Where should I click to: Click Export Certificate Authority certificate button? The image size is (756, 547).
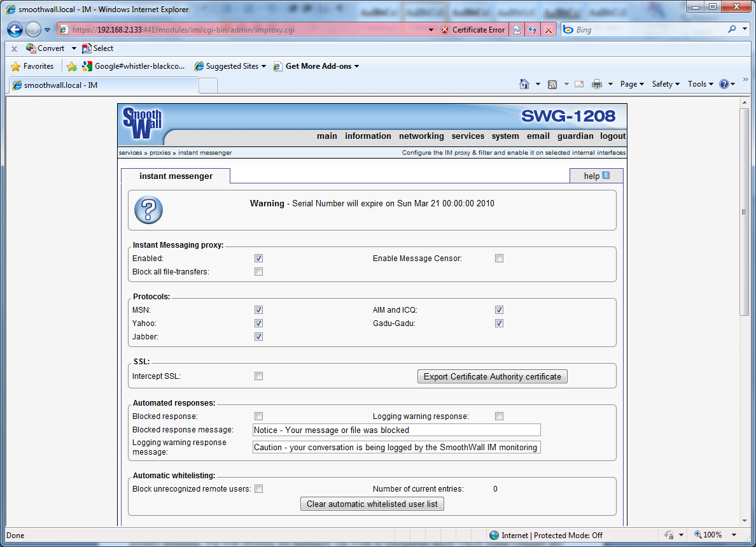tap(493, 377)
